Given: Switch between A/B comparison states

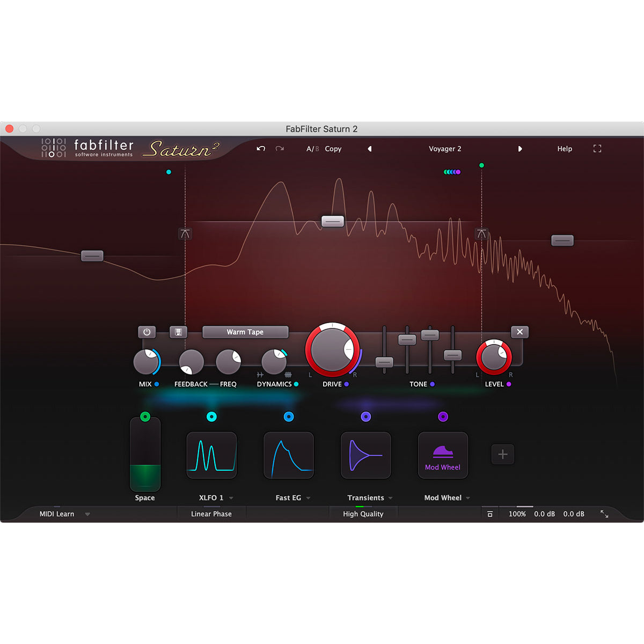Looking at the screenshot, I should (313, 149).
